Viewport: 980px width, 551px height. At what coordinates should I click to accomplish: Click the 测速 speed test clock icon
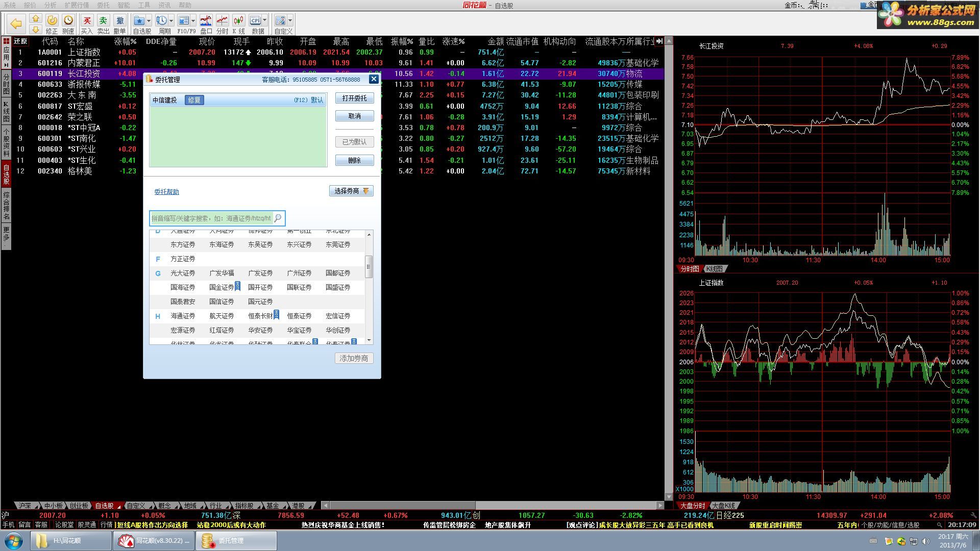tap(68, 20)
